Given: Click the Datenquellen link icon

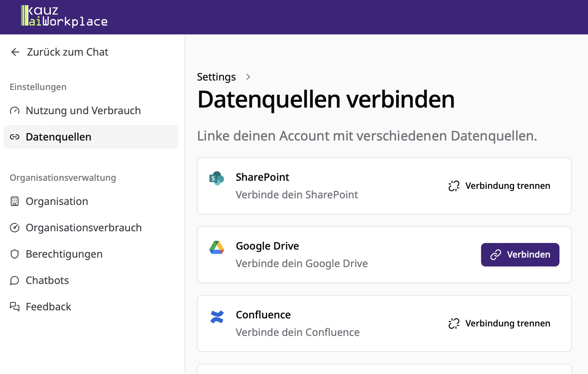Looking at the screenshot, I should tap(15, 137).
